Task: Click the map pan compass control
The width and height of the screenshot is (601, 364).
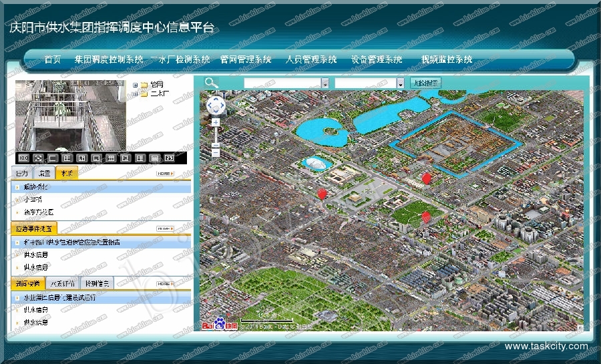Action: [216, 106]
